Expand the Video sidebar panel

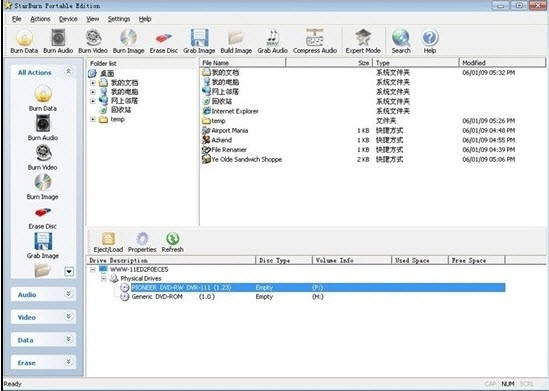point(69,316)
